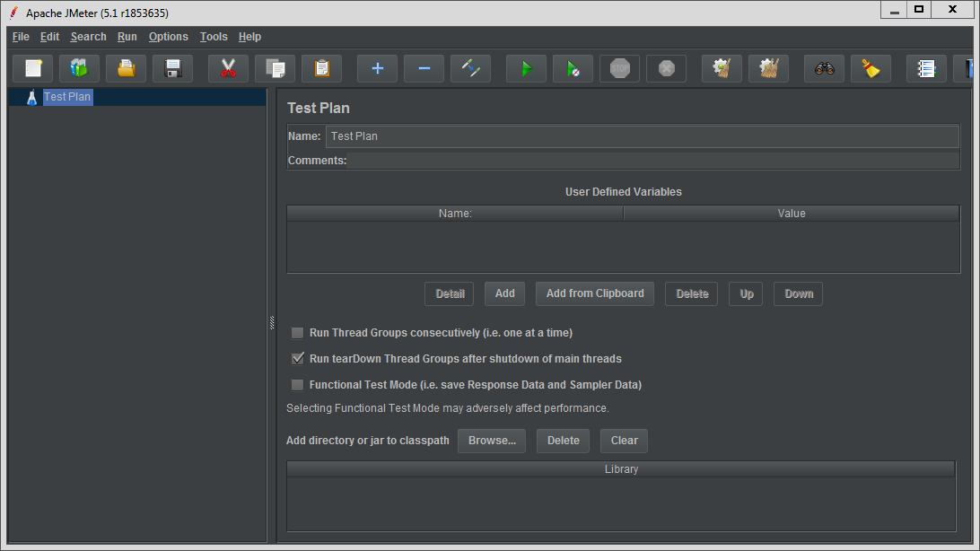The width and height of the screenshot is (980, 551).
Task: Click the split pane divider handle
Action: 272,322
